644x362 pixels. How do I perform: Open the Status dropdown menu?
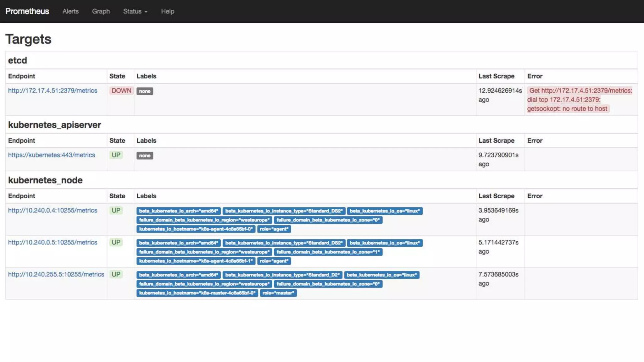[135, 11]
